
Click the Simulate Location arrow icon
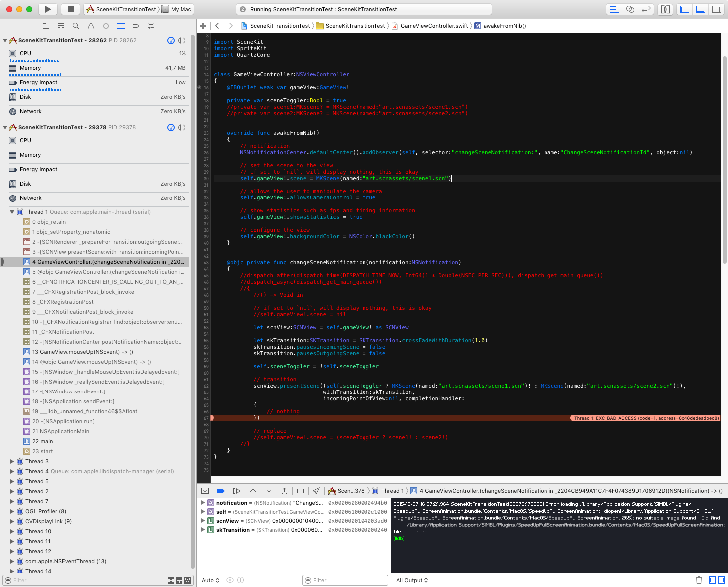pyautogui.click(x=316, y=491)
